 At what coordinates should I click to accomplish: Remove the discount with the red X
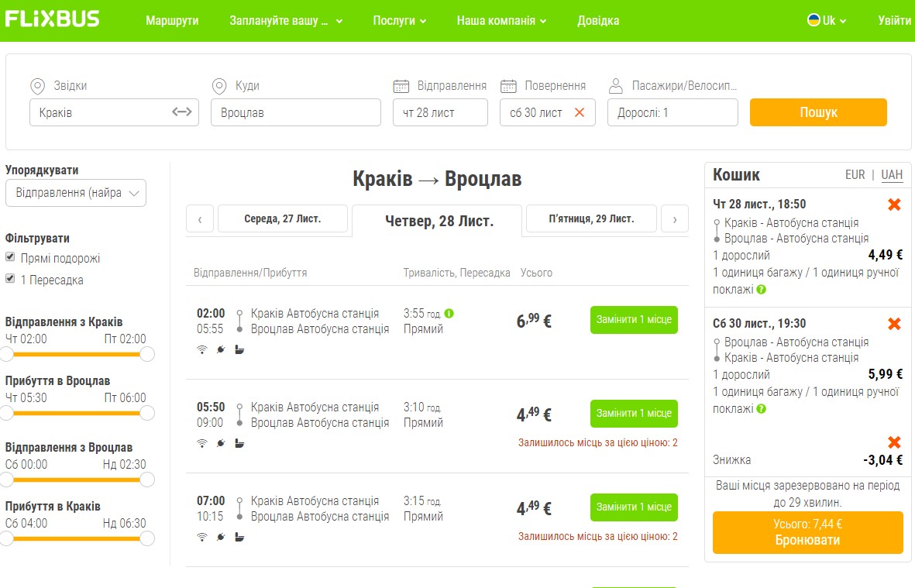894,442
